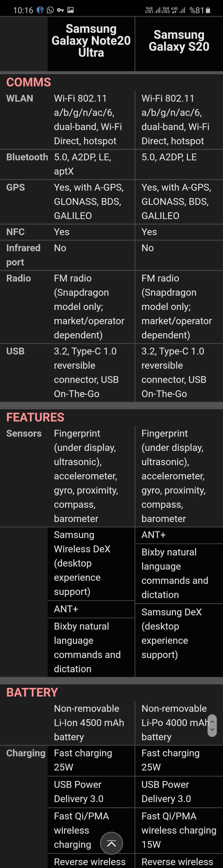
Task: Tap the scrollbar handle with chevrons
Action: tap(212, 725)
